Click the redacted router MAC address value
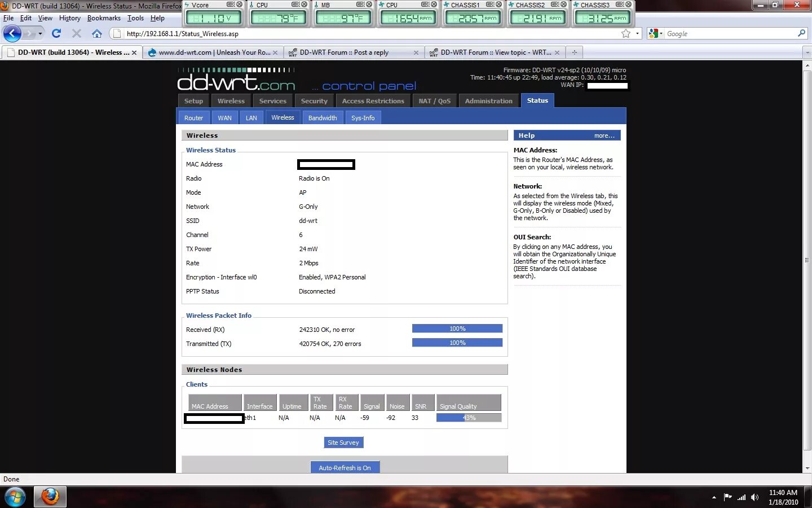 coord(326,165)
